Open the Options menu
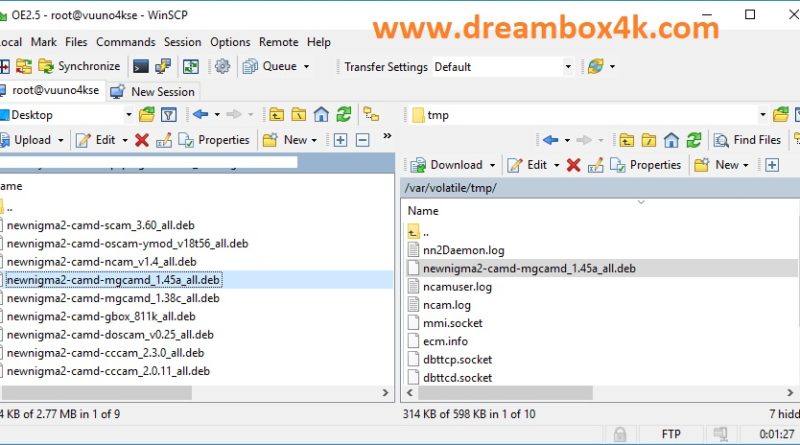 (x=230, y=42)
